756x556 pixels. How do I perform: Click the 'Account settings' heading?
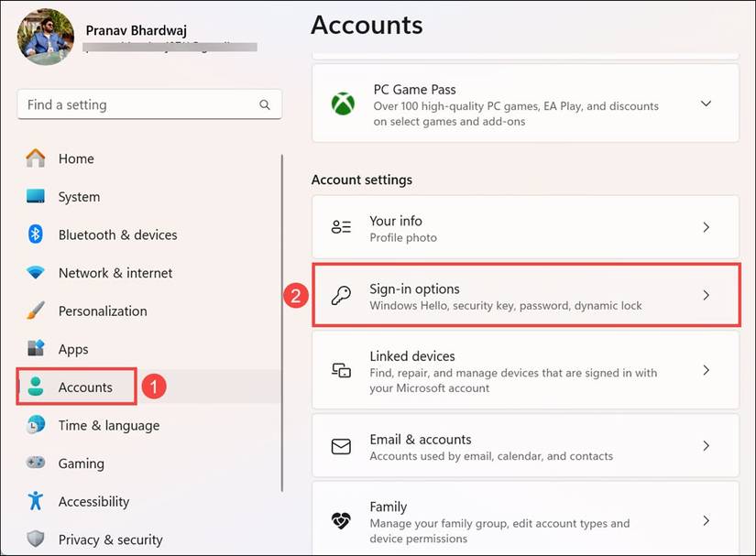point(362,180)
